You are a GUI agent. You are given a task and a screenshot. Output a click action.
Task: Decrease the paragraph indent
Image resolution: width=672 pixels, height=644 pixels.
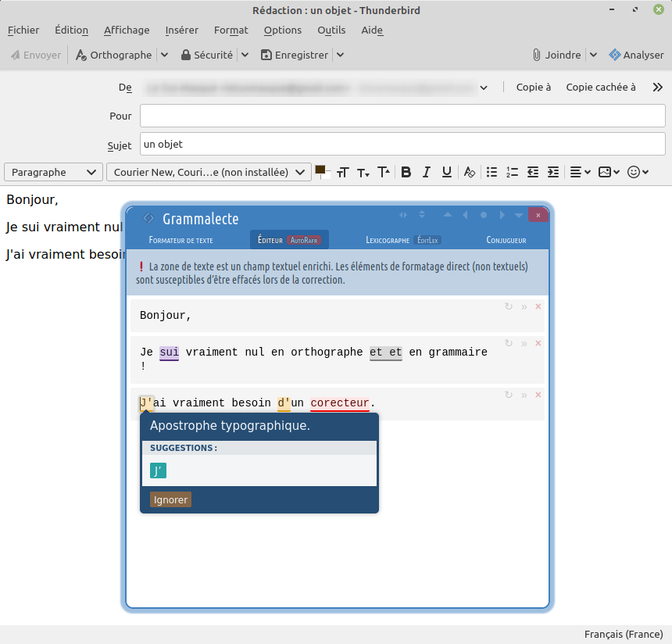point(533,172)
